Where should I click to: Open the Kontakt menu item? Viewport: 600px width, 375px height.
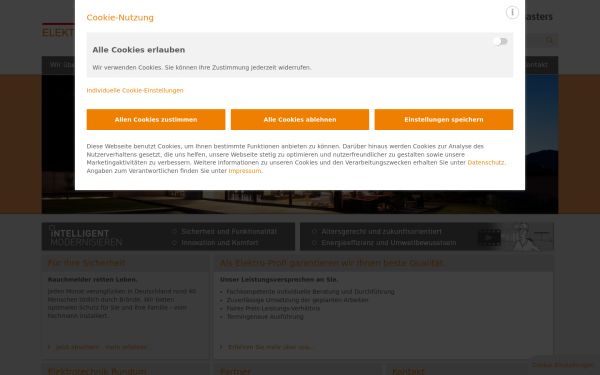(x=536, y=65)
